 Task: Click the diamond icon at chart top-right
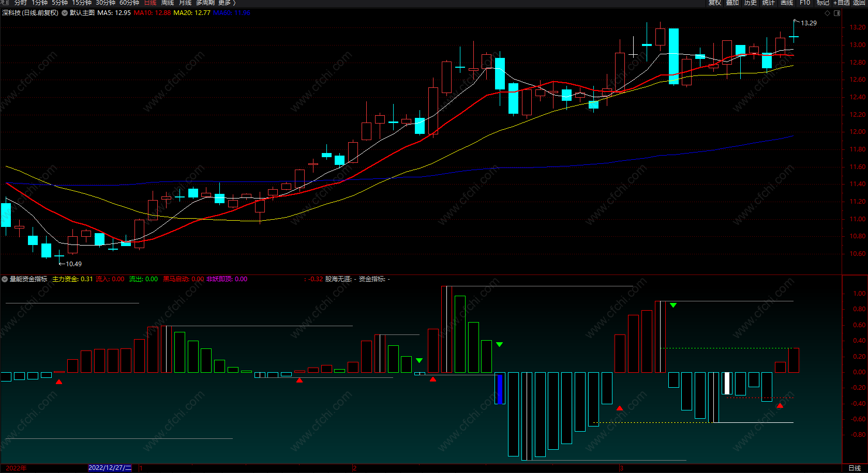pos(827,13)
